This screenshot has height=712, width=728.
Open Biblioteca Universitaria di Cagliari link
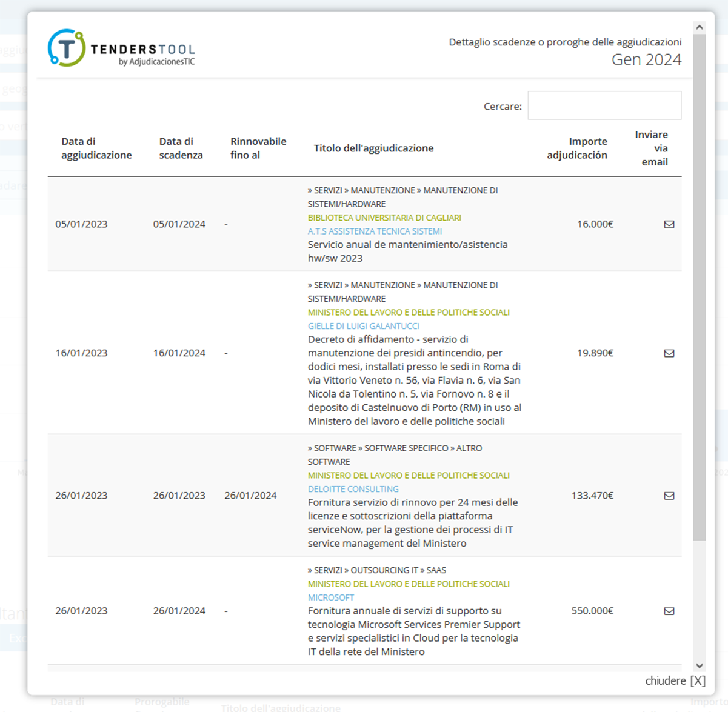(384, 218)
